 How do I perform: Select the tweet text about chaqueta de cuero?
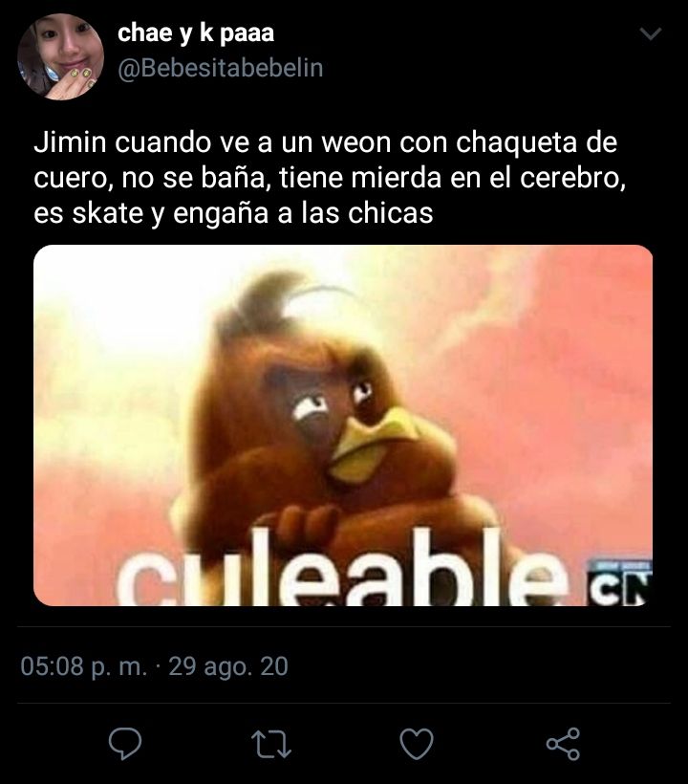[330, 178]
